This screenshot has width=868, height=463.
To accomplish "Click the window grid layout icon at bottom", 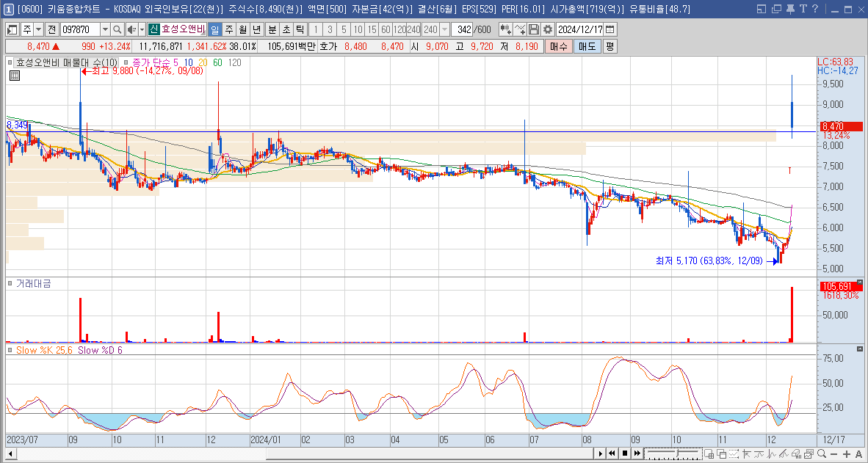I will (709, 453).
